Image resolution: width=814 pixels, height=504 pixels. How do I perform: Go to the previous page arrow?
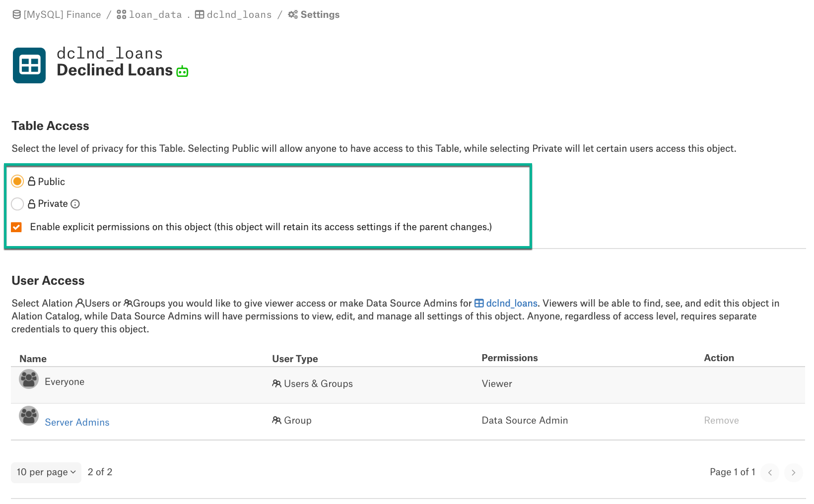(x=770, y=472)
